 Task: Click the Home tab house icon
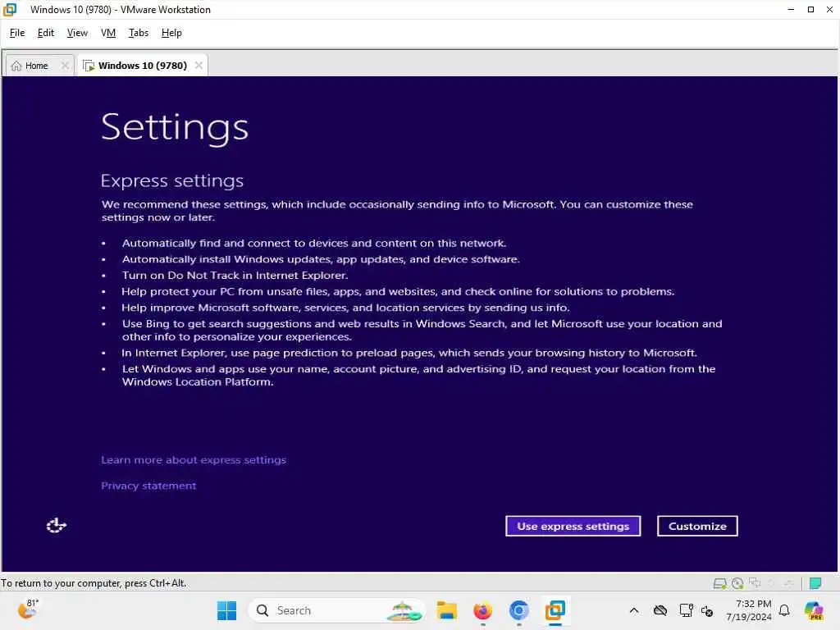click(x=16, y=66)
